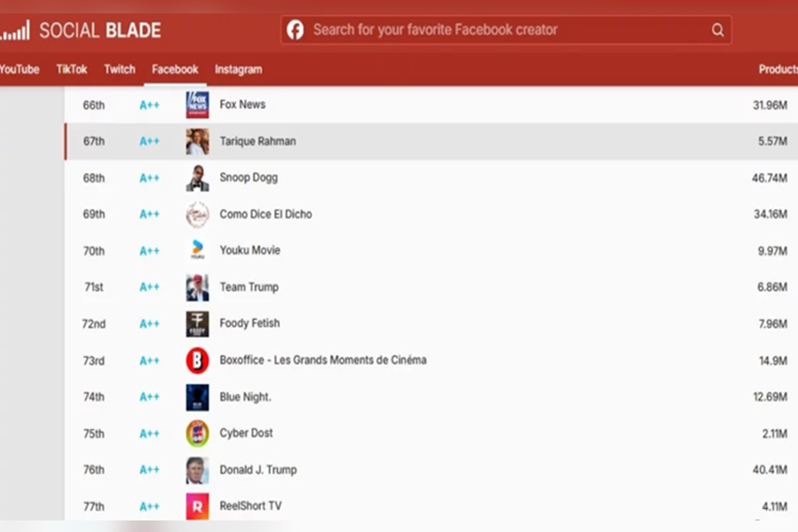The width and height of the screenshot is (798, 532).
Task: Open the Foody Fetish logo thumbnail
Action: pos(197,324)
